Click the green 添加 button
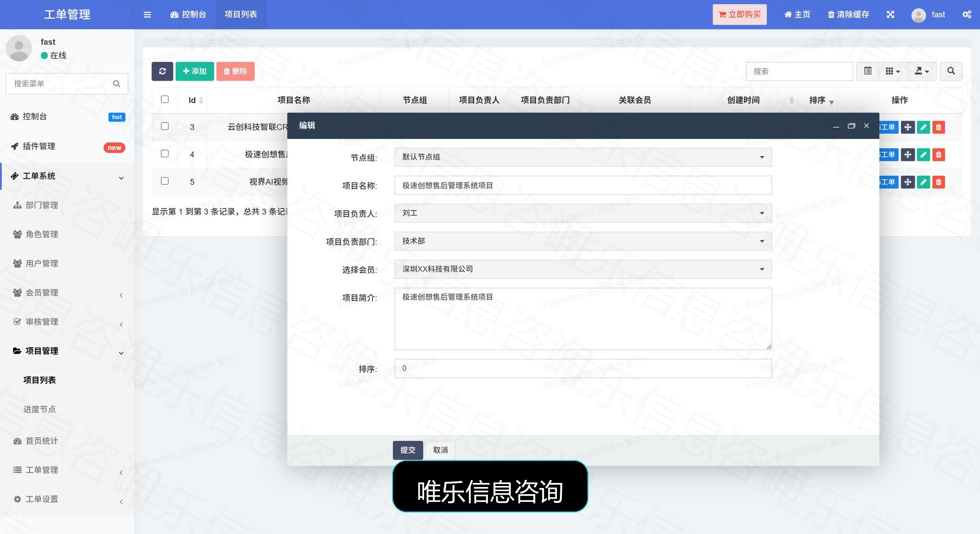This screenshot has width=980, height=534. click(194, 71)
